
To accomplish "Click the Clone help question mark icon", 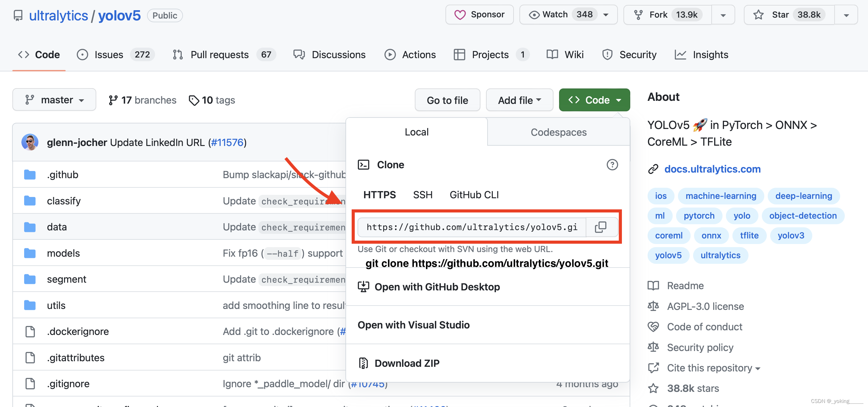I will point(612,165).
